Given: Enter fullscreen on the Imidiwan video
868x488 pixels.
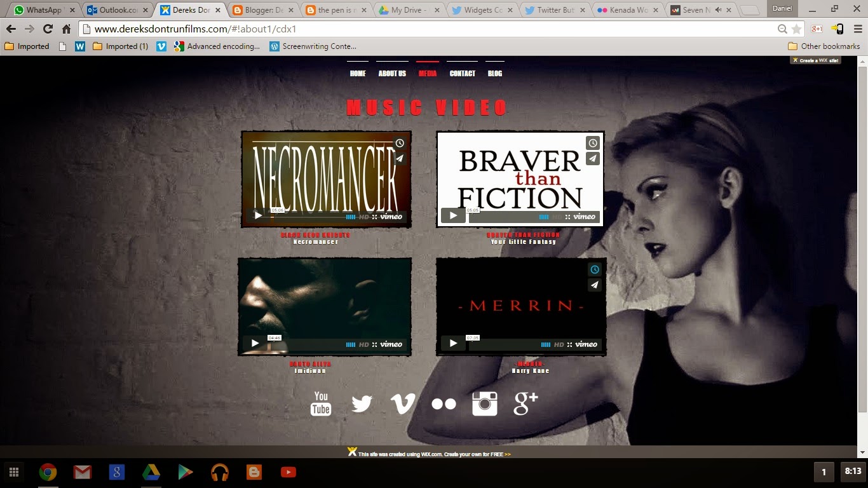Looking at the screenshot, I should [x=375, y=344].
